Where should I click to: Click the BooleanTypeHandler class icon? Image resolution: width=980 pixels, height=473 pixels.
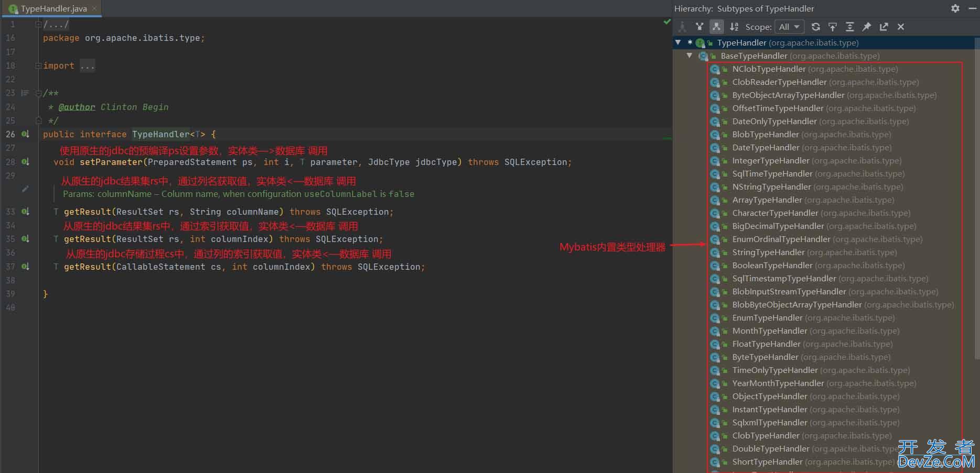click(715, 266)
